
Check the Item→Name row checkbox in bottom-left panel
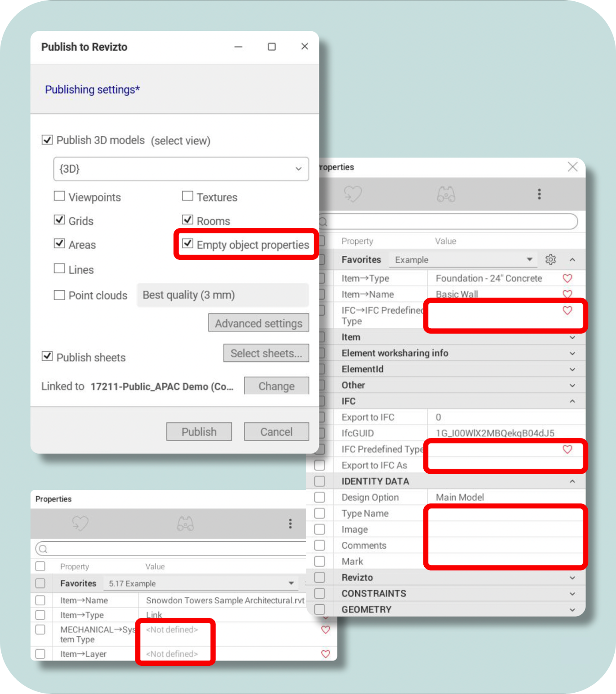pos(40,600)
